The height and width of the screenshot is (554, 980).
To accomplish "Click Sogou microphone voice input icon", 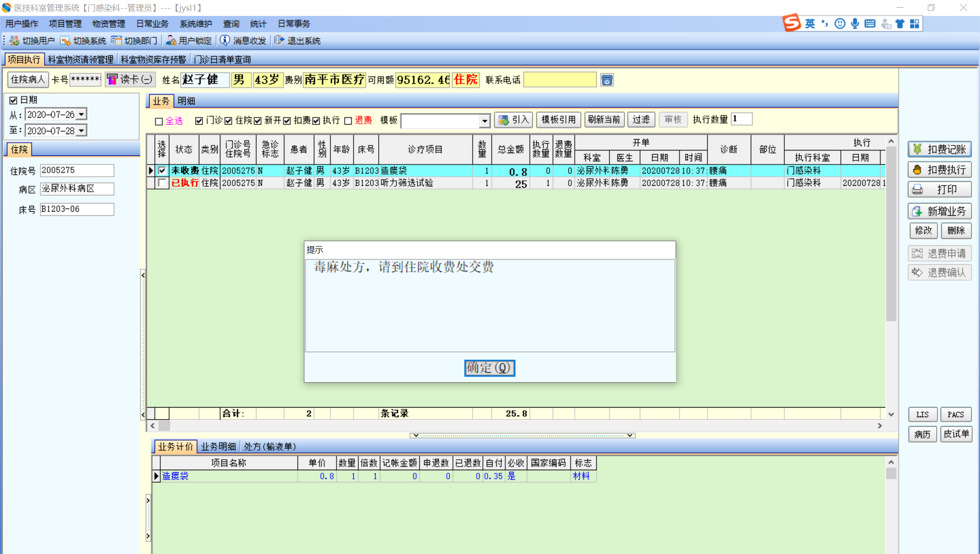I will (855, 24).
